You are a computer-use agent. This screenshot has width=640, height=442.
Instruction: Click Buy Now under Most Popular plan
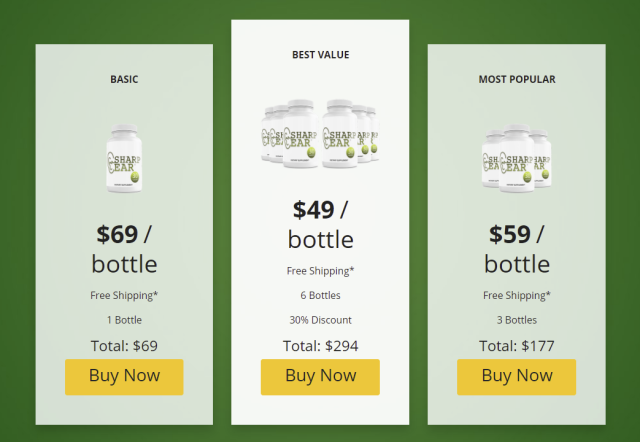(516, 377)
